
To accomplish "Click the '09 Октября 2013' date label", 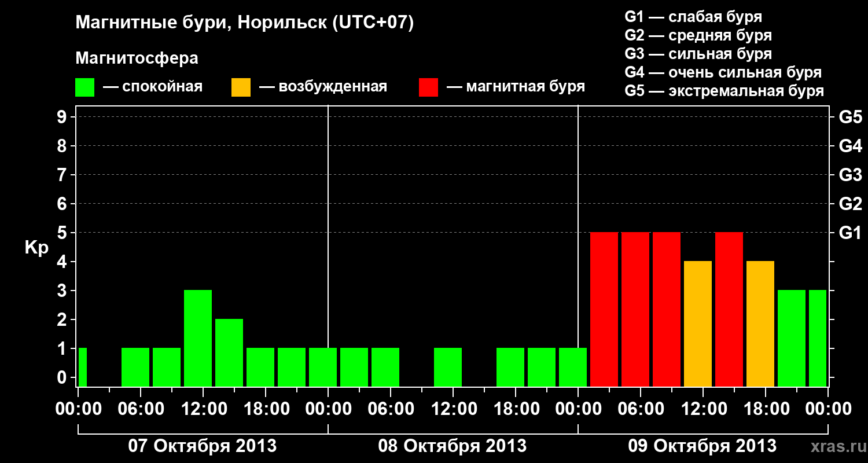I will click(703, 446).
